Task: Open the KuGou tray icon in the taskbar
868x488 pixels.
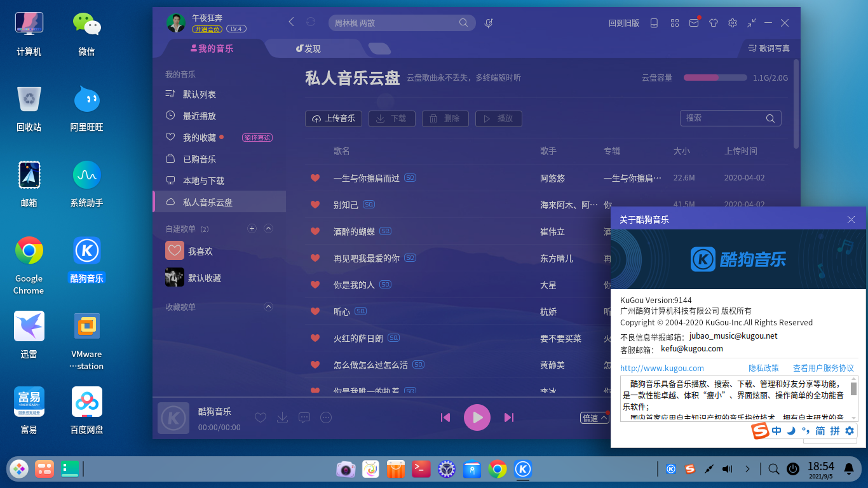Action: point(670,469)
